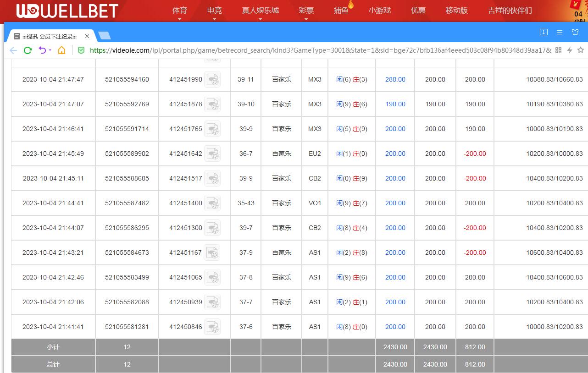This screenshot has width=588, height=373.
Task: Select the 总计 row label
Action: pyautogui.click(x=53, y=364)
